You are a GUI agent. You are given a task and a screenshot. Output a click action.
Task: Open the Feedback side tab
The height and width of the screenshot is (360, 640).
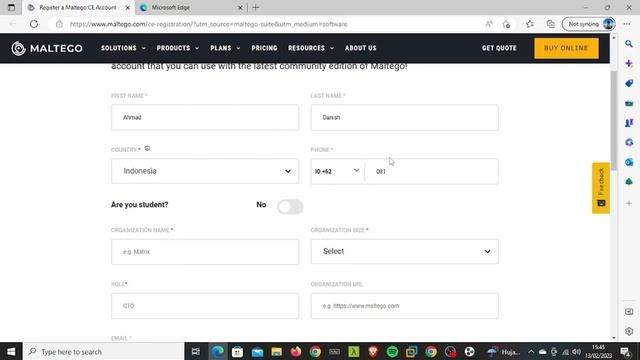point(601,188)
